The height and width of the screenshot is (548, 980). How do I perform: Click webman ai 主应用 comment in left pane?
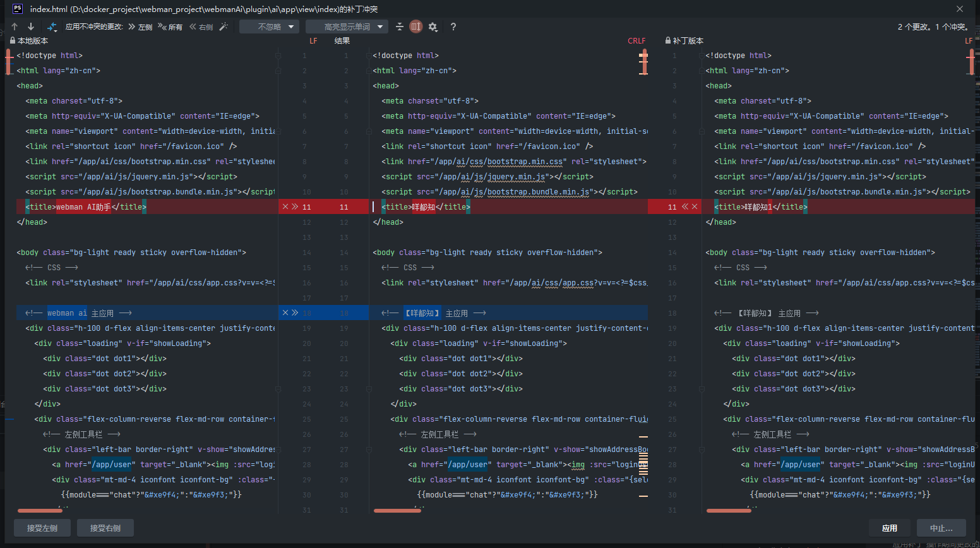(x=78, y=313)
